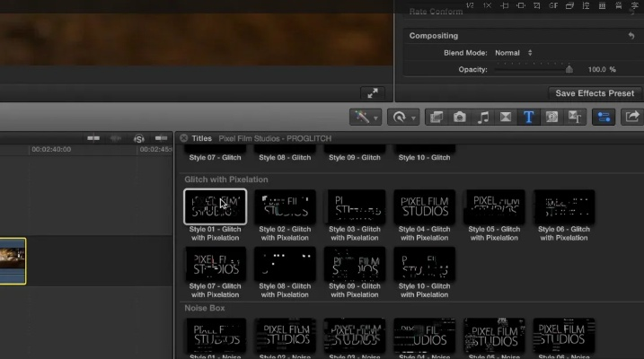Image resolution: width=644 pixels, height=359 pixels.
Task: Open the Blend Mode Normal popup
Action: (x=514, y=53)
